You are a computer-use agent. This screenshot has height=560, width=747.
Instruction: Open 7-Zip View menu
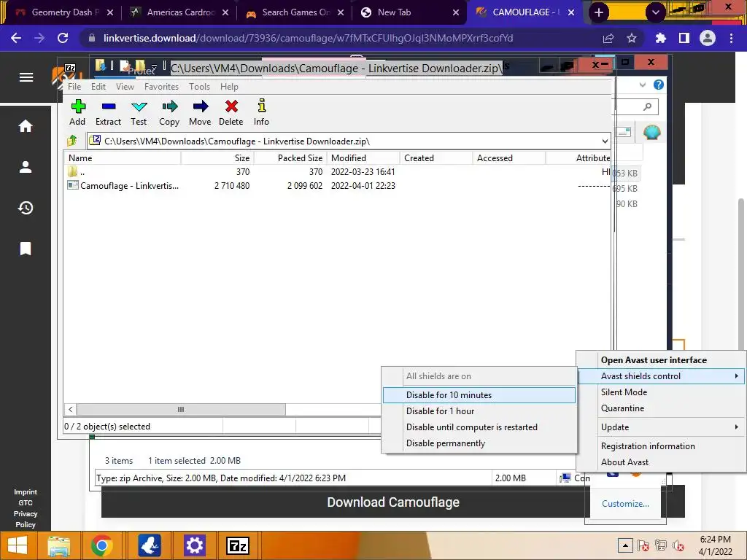[125, 87]
